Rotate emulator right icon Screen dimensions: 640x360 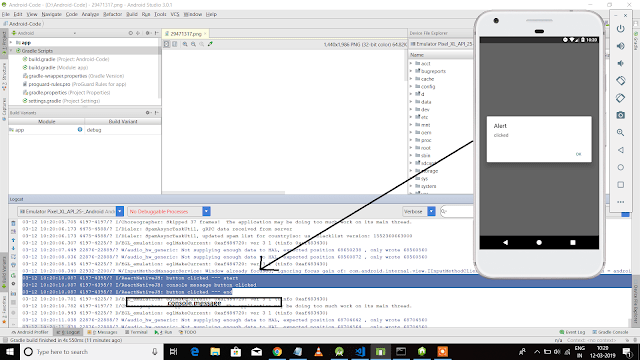pyautogui.click(x=620, y=98)
